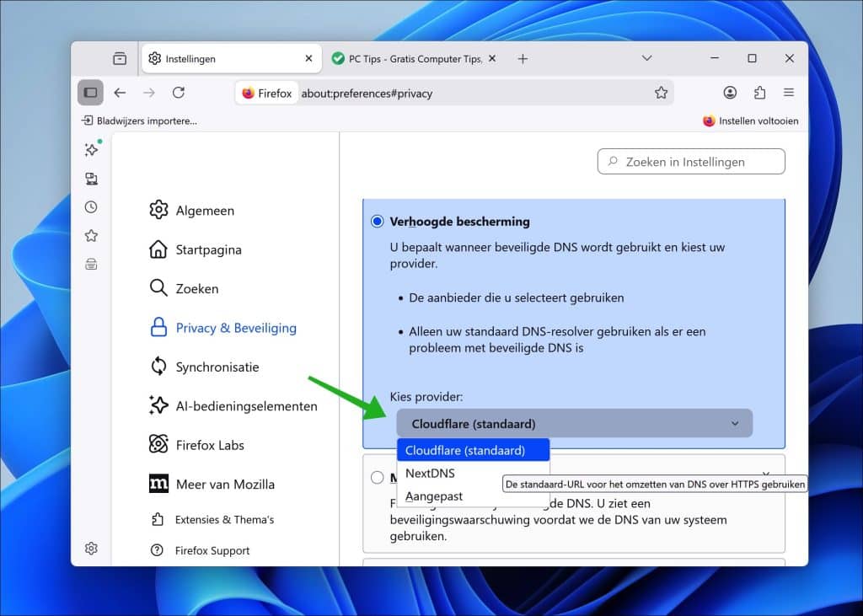Bookmark the page with the star icon
This screenshot has height=616, width=863.
click(662, 93)
